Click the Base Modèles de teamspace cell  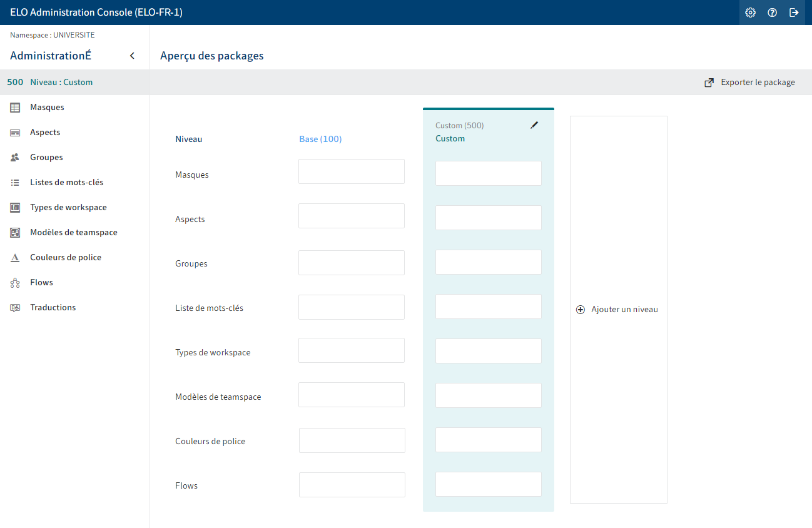click(x=352, y=395)
